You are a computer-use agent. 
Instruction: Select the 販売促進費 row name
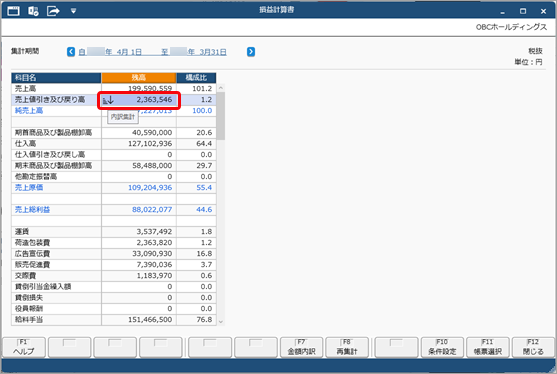(x=32, y=265)
